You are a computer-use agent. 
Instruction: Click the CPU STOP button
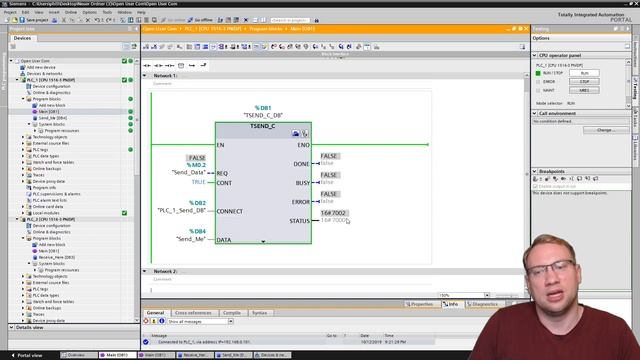click(x=584, y=82)
